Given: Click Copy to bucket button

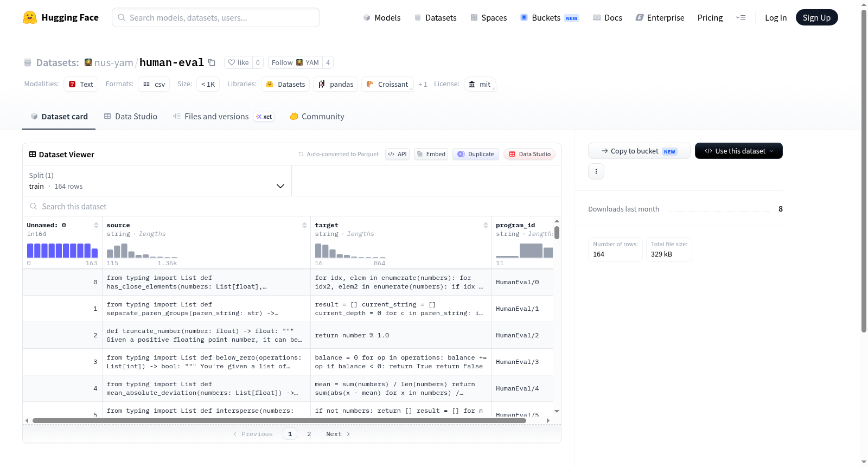Looking at the screenshot, I should coord(639,151).
